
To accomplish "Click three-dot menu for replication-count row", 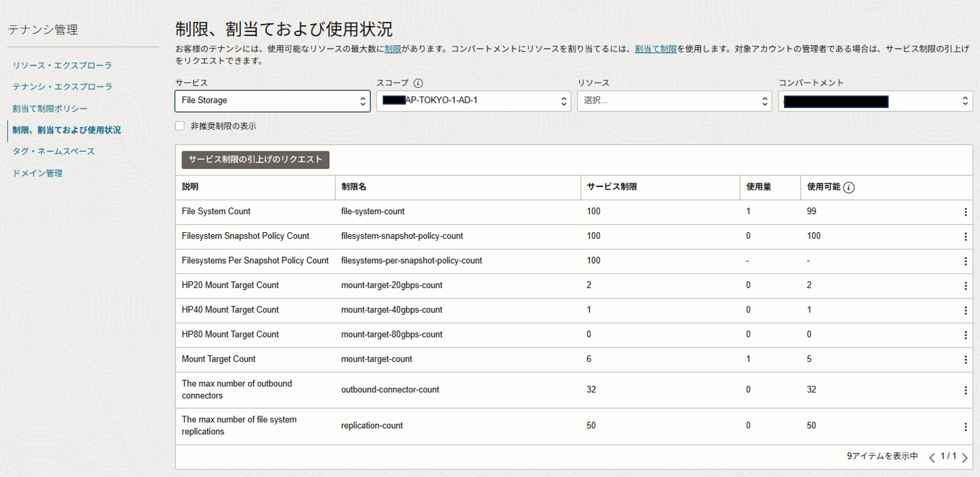I will (x=965, y=427).
